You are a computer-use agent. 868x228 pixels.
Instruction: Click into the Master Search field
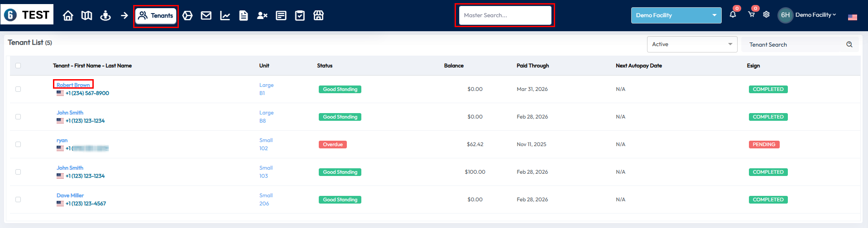click(x=504, y=15)
